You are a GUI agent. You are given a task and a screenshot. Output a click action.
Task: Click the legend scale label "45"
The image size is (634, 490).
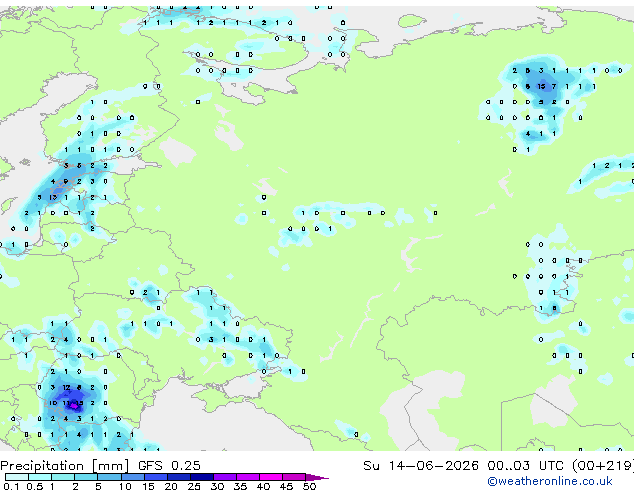coord(286,486)
